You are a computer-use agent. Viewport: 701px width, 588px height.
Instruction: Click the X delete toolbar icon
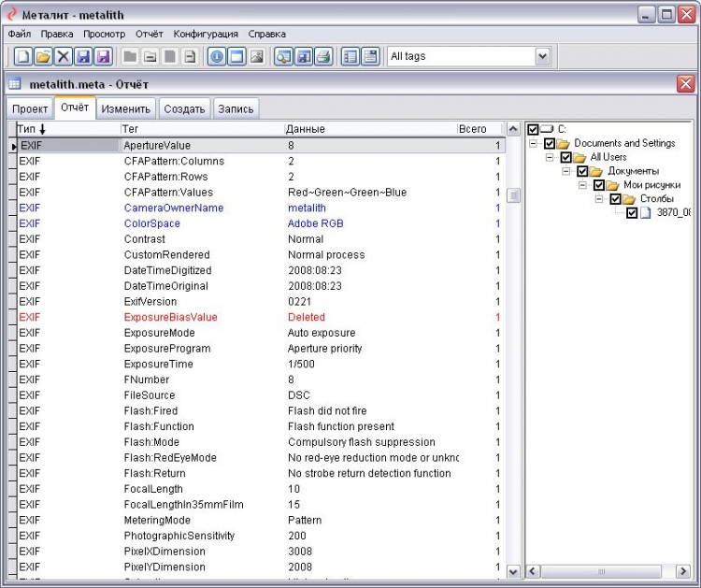(64, 57)
